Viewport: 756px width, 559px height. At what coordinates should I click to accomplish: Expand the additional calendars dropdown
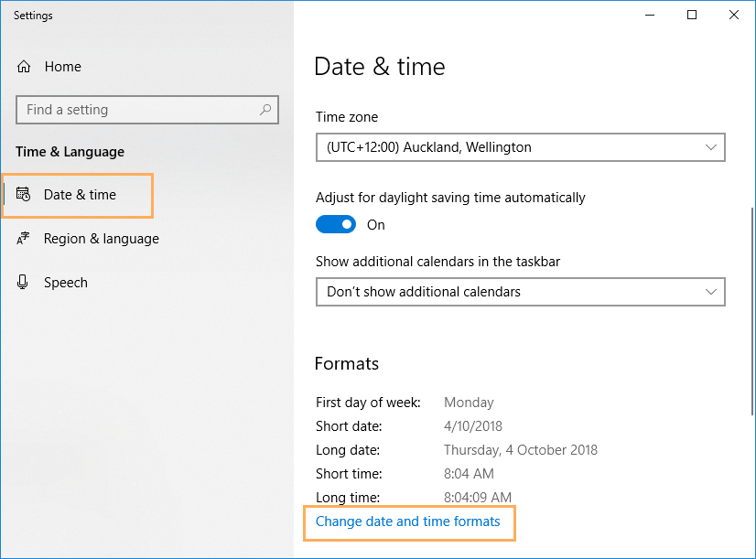[521, 292]
